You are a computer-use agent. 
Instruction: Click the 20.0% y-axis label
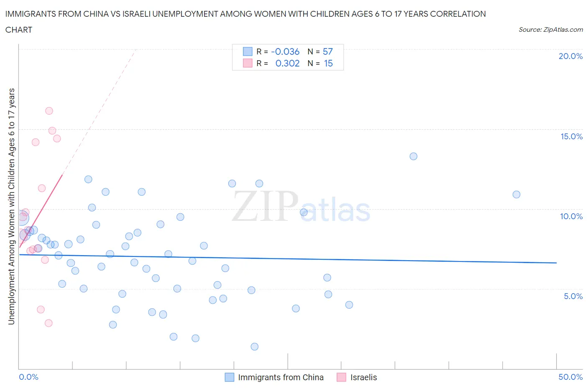point(570,56)
